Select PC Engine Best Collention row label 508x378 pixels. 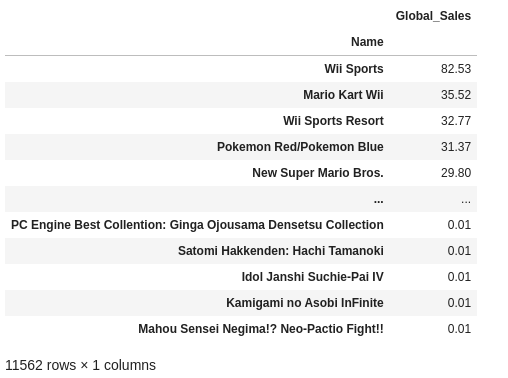coord(197,225)
